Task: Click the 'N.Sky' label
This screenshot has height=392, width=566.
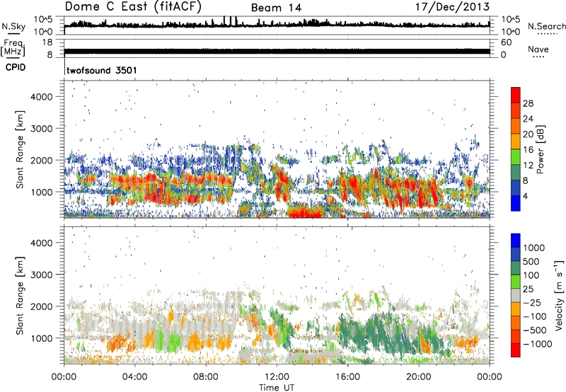Action: tap(13, 26)
